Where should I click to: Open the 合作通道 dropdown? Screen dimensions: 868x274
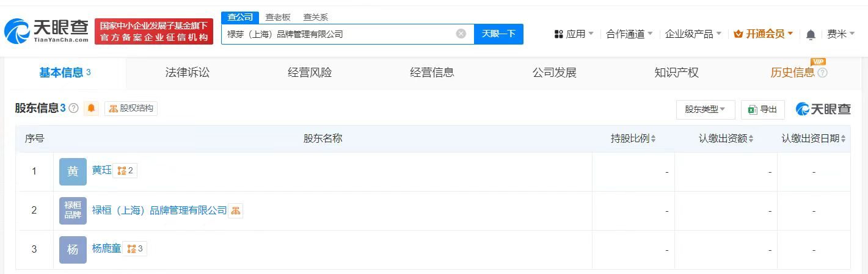629,34
